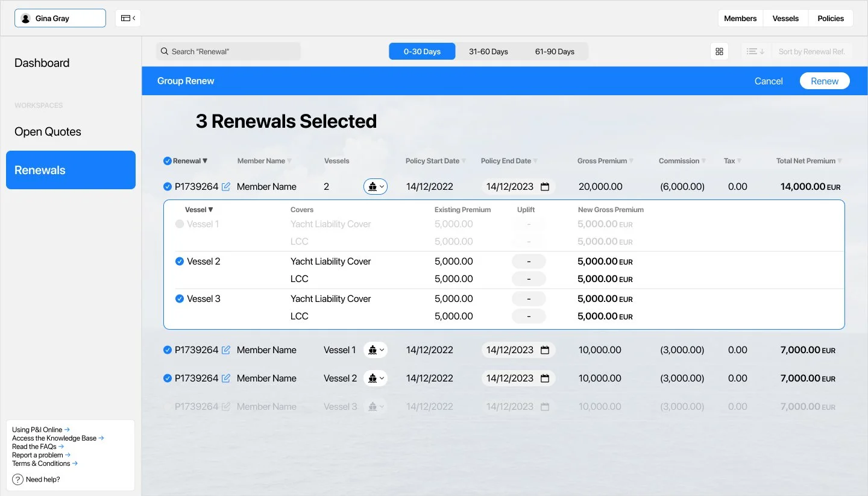Open Read the FAQs link
Image resolution: width=868 pixels, height=496 pixels.
[38, 447]
